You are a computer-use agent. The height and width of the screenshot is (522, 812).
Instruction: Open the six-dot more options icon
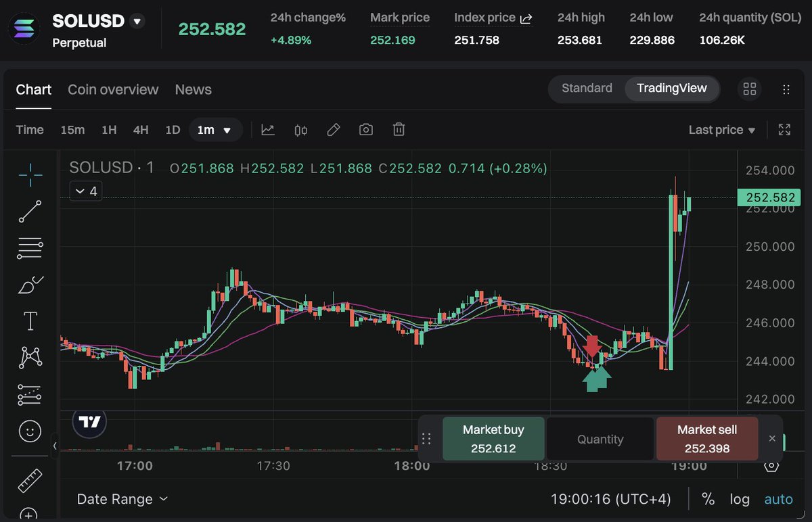786,89
